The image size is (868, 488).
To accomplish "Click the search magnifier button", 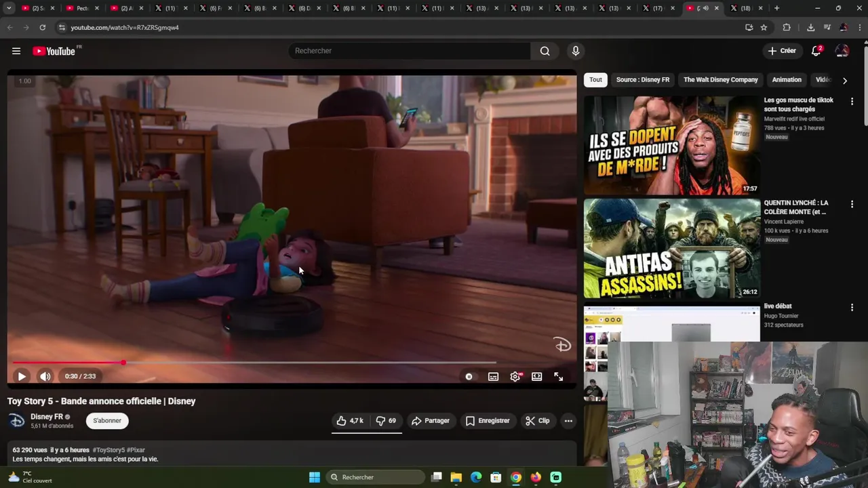I will [x=545, y=51].
